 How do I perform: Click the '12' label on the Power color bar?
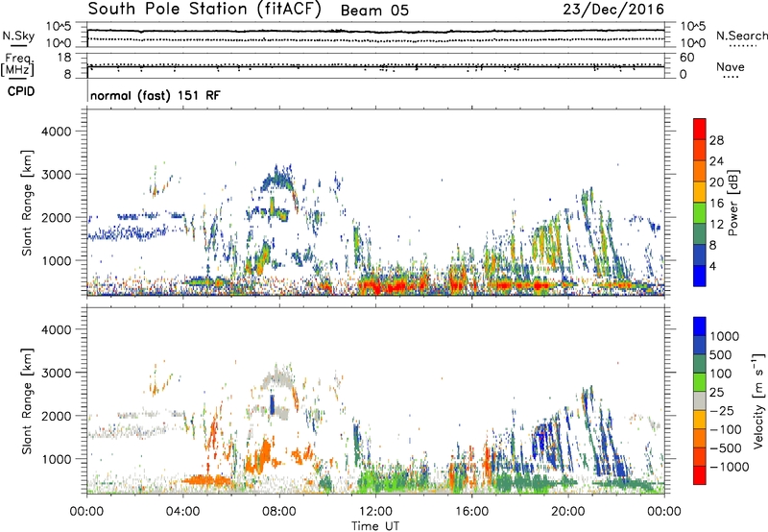(x=716, y=225)
